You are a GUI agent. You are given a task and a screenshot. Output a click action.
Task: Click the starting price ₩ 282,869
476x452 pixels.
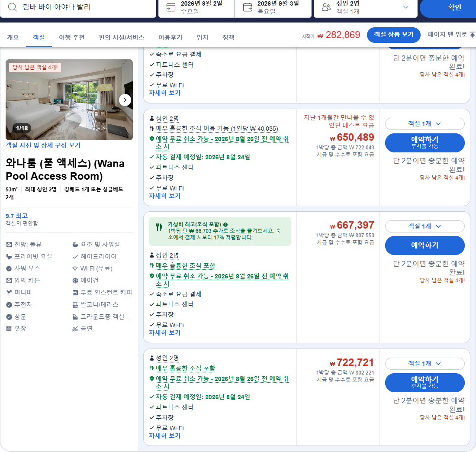point(338,35)
